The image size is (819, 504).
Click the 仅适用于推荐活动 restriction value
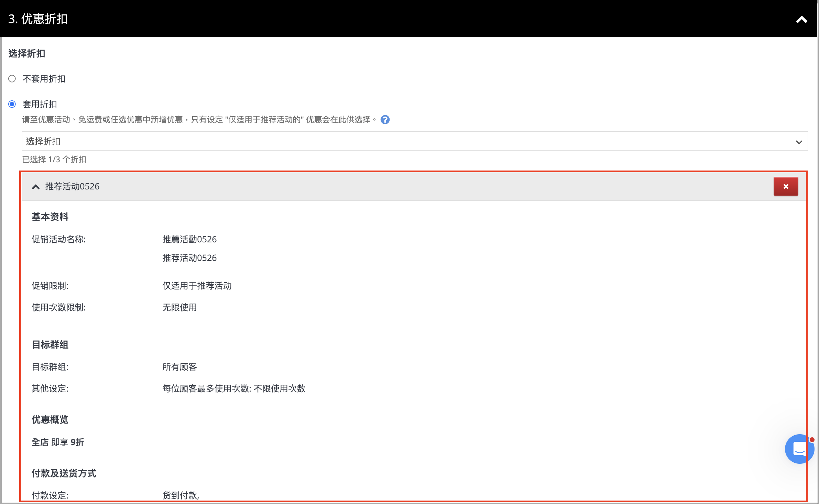point(197,286)
